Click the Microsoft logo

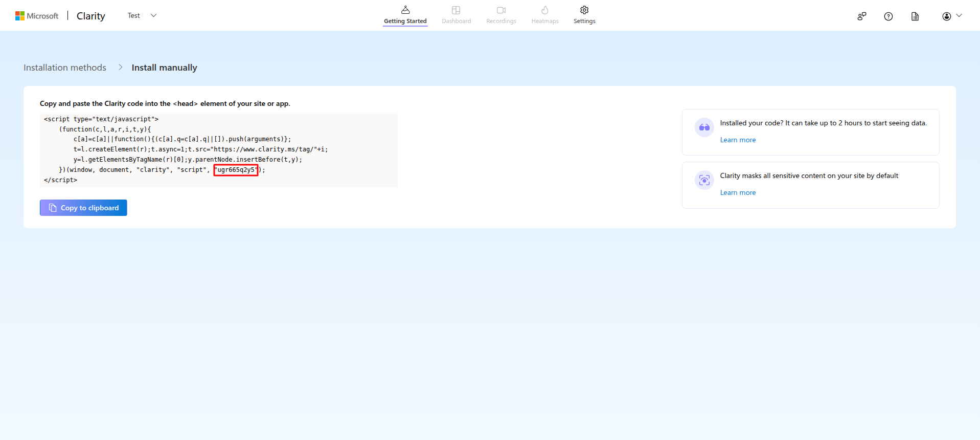tap(37, 16)
